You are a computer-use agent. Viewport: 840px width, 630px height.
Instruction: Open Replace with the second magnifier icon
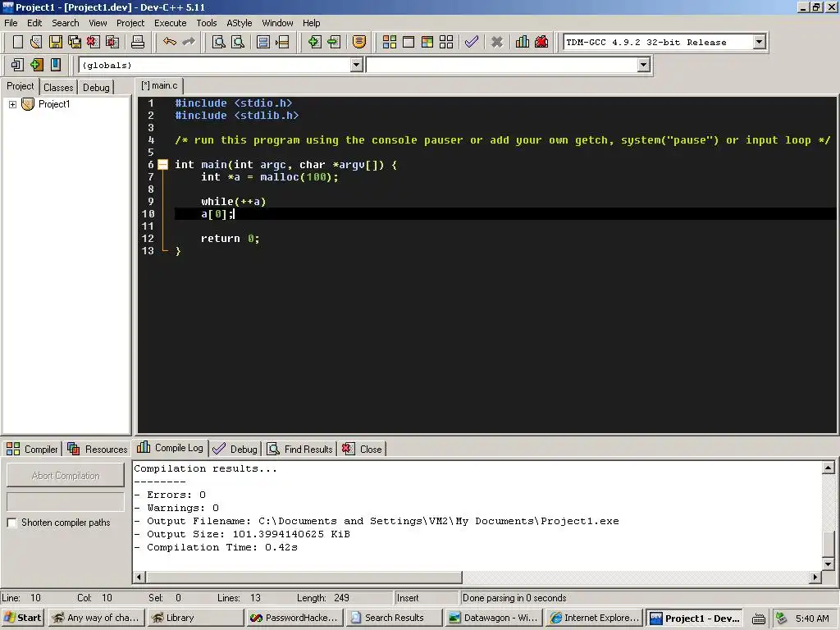238,42
